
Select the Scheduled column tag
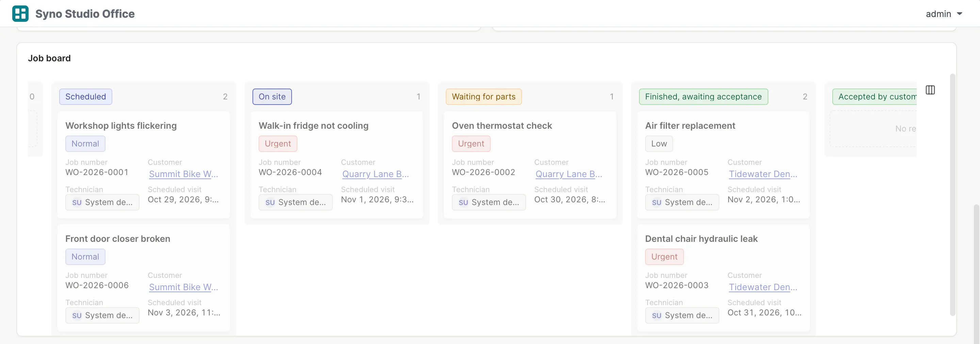click(x=86, y=97)
